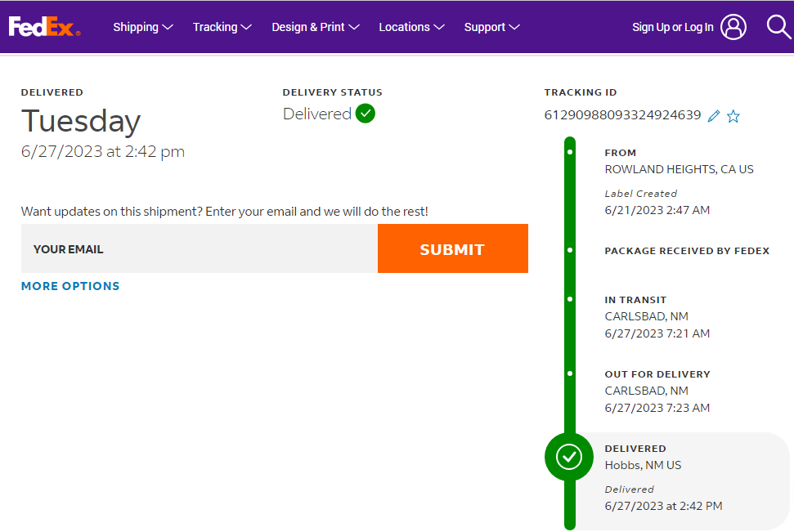Open the user account profile icon
Screen dimensions: 794x532
pyautogui.click(x=733, y=27)
